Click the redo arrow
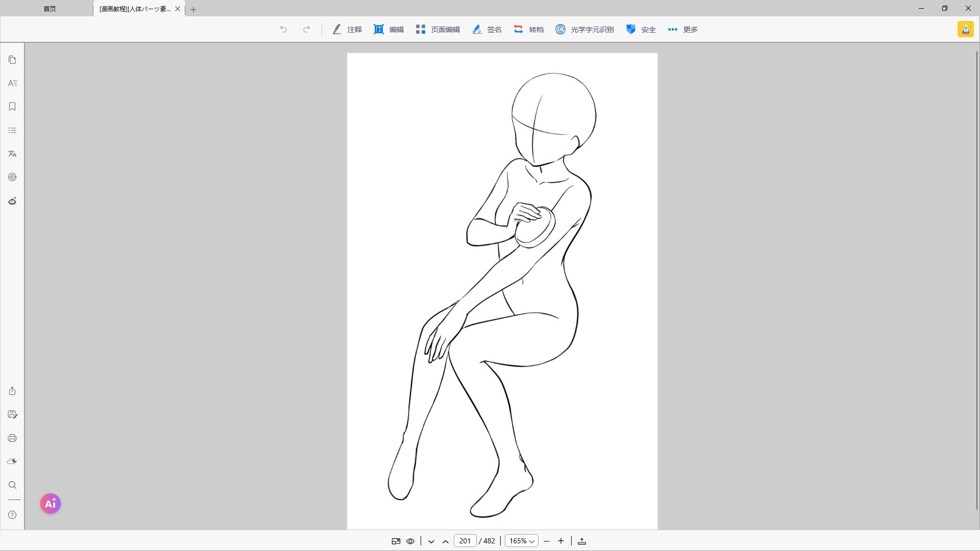 point(306,30)
